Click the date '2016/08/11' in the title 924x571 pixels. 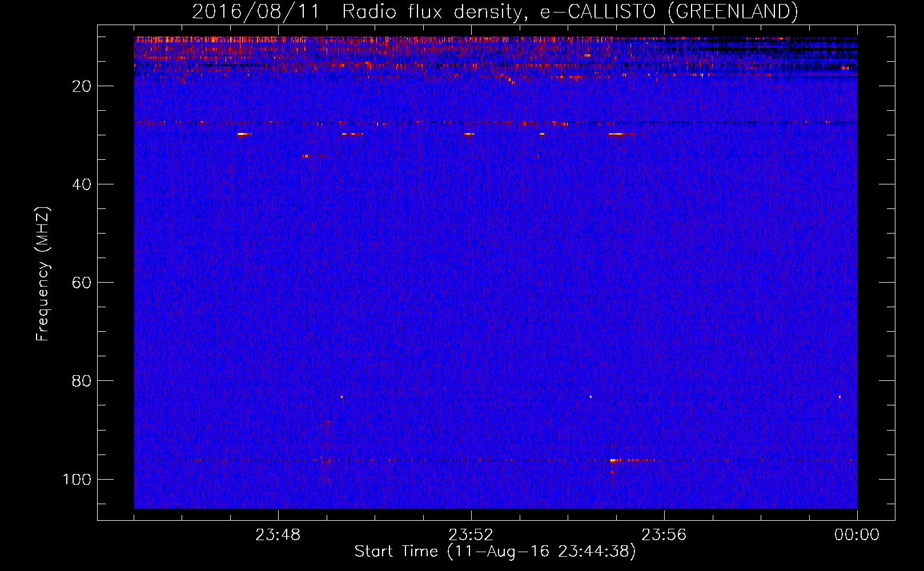(x=255, y=11)
